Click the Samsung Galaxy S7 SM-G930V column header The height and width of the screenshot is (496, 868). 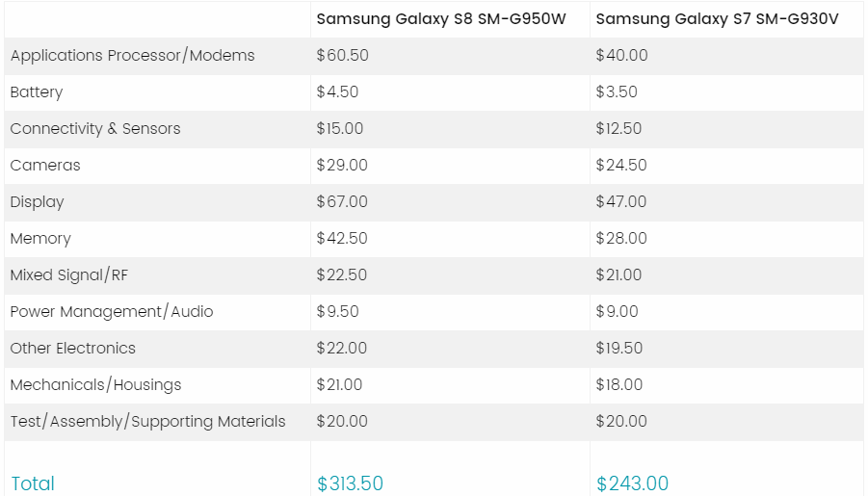(719, 19)
